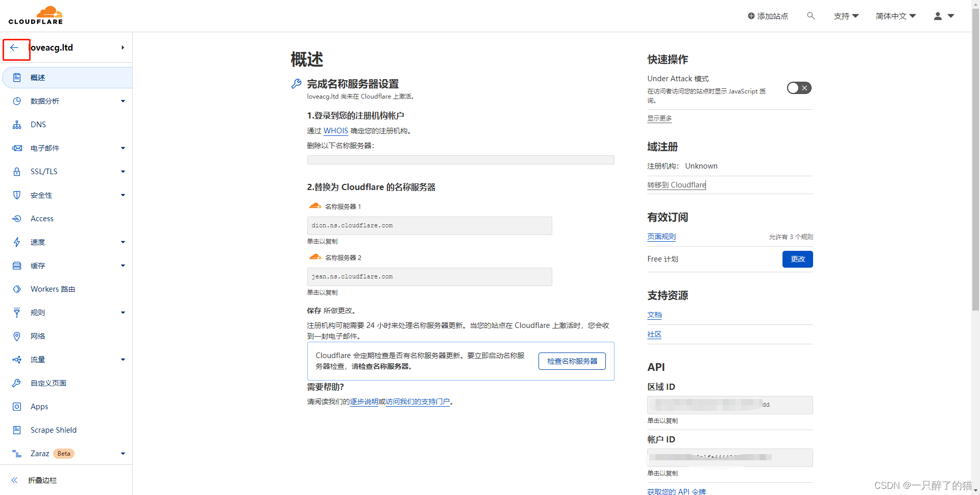
Task: Expand the SSL/TLS submenu arrow
Action: (x=123, y=172)
